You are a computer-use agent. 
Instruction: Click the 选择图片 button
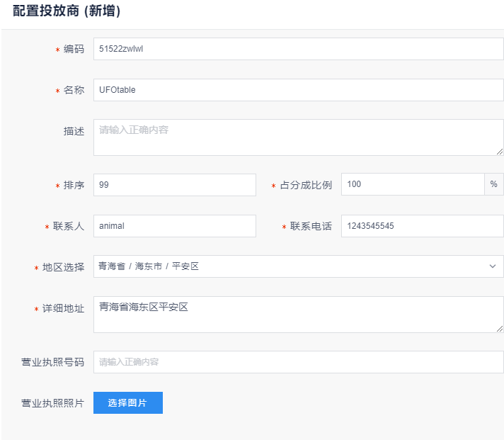point(128,402)
